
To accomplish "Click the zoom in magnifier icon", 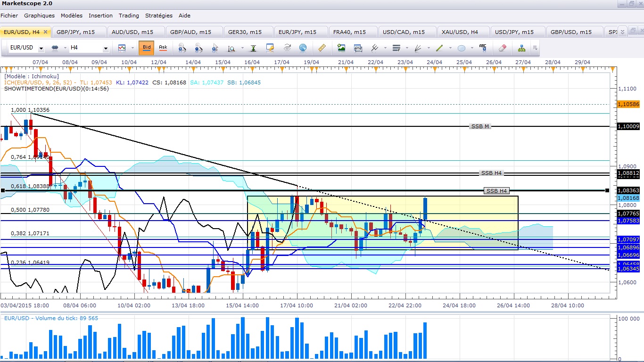I will click(182, 48).
